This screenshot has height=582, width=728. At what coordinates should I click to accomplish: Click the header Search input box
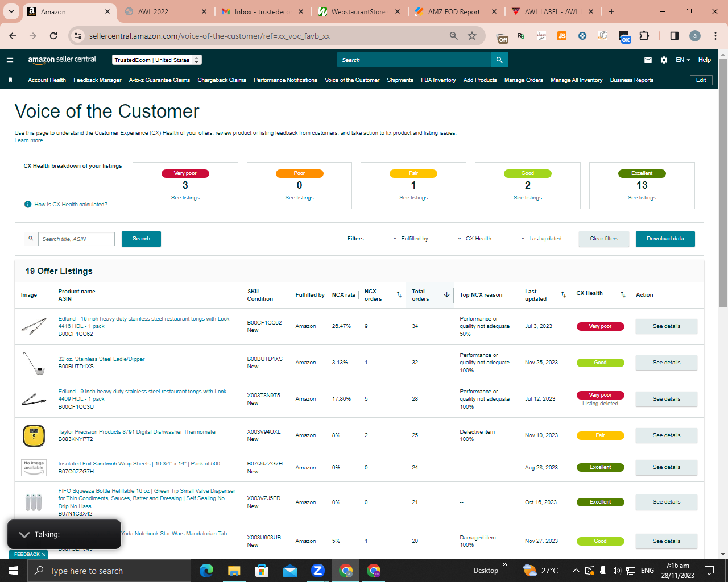coord(414,60)
